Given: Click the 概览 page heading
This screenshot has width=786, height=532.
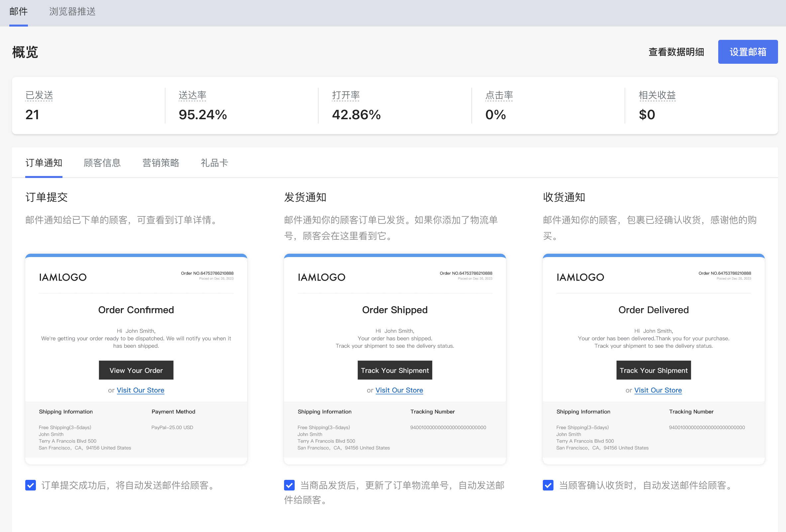Looking at the screenshot, I should pos(25,52).
